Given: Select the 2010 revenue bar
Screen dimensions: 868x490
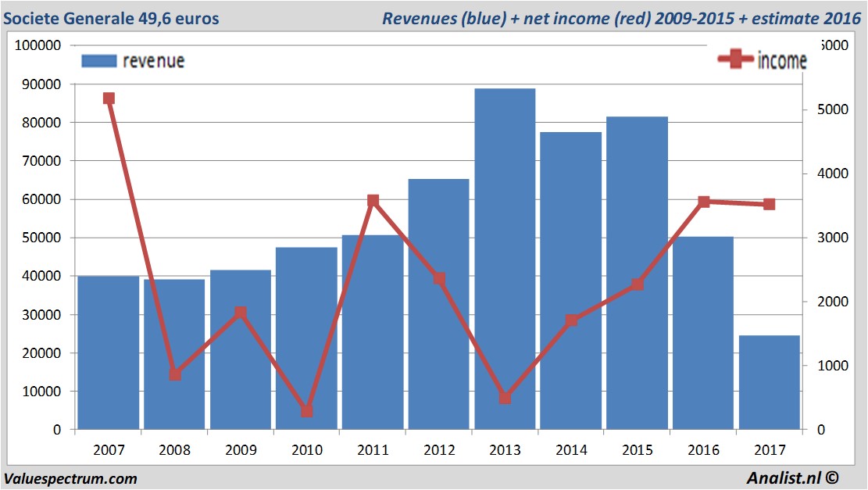Looking at the screenshot, I should click(307, 338).
